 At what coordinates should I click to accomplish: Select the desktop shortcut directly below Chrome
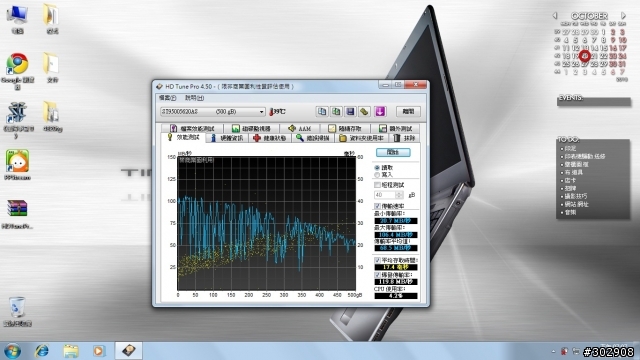click(17, 119)
